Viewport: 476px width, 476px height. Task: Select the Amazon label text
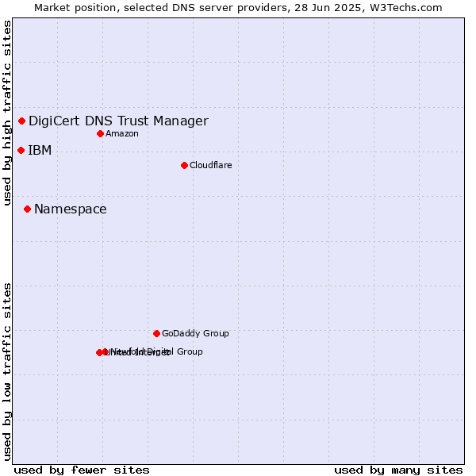tap(122, 133)
